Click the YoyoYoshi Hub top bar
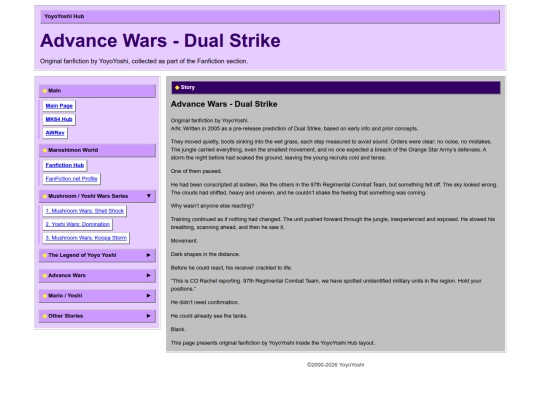 pos(270,17)
